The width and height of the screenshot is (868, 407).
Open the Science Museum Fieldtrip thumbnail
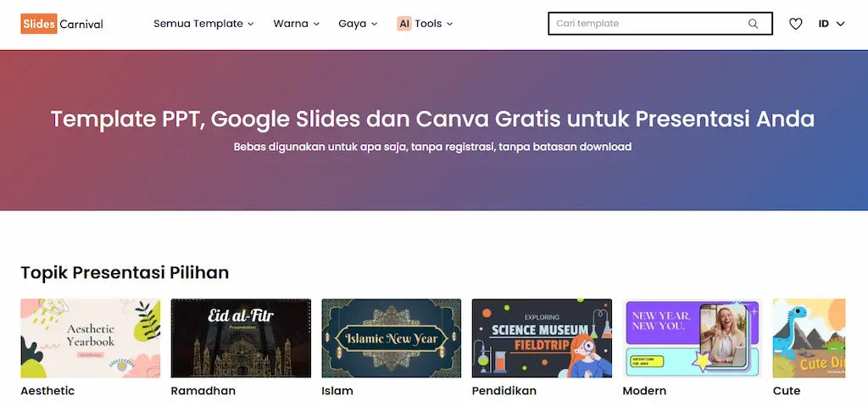point(542,338)
